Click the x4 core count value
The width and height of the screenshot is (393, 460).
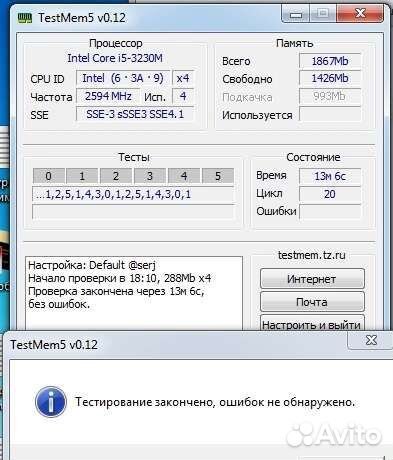pyautogui.click(x=183, y=78)
